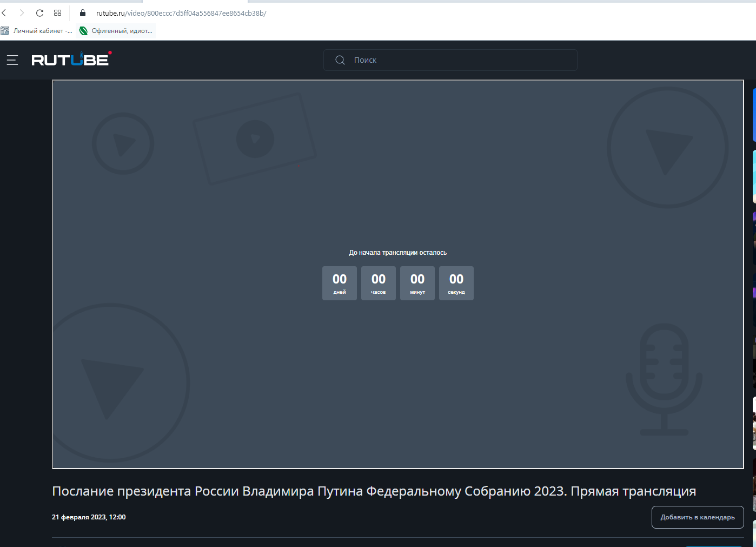Click the padlock site security icon
Screen dimensions: 756x547
83,13
